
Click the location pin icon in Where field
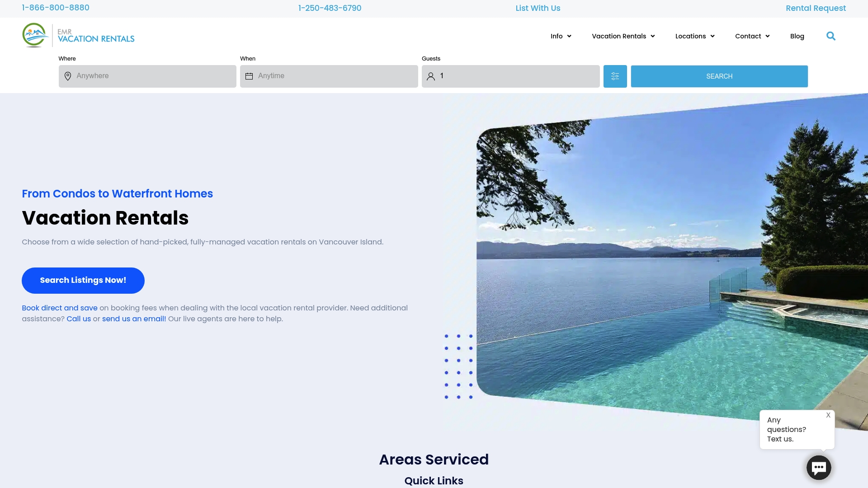68,76
